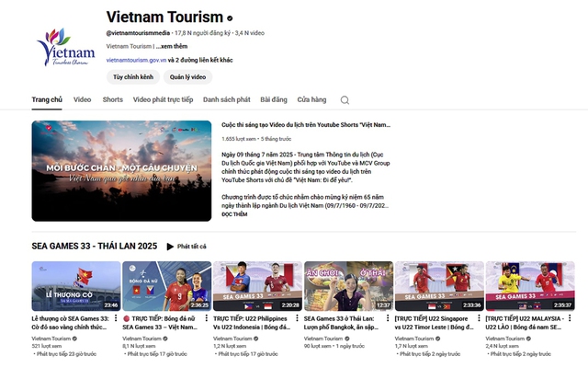Viewport: 588px width, 368px height.
Task: Open Ăn chơi ở Thái video thumbnail
Action: pyautogui.click(x=348, y=286)
